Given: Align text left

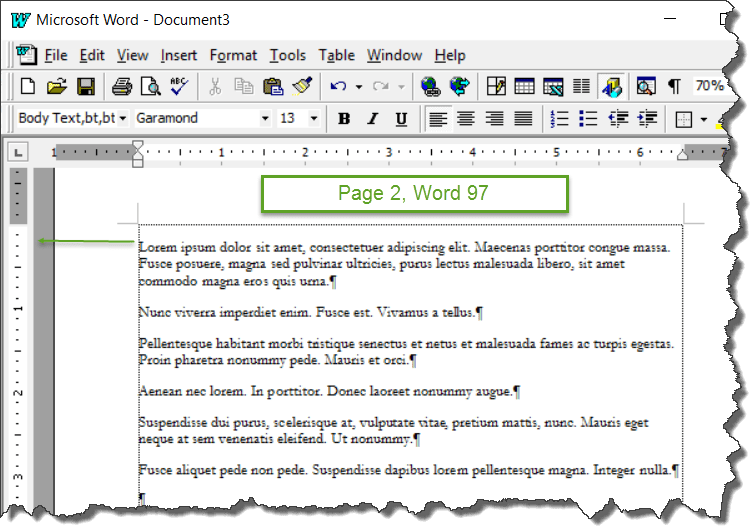Looking at the screenshot, I should [x=438, y=118].
